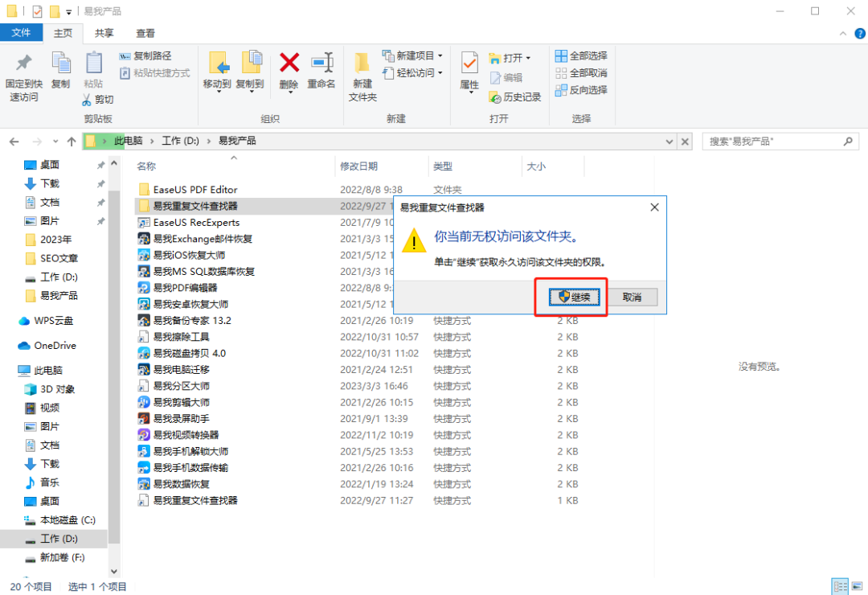Viewport: 868px width, 595px height.
Task: Open 3D 对象 in navigation pane
Action: click(49, 389)
